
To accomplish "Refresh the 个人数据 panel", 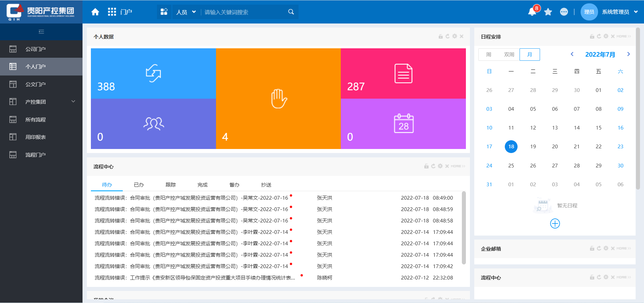I will click(x=447, y=36).
